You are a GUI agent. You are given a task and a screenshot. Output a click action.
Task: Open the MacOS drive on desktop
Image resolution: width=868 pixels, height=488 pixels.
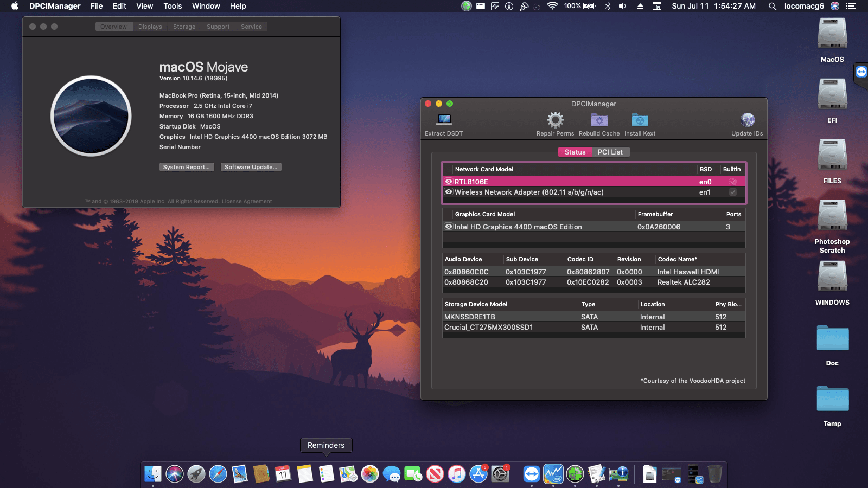coord(832,34)
